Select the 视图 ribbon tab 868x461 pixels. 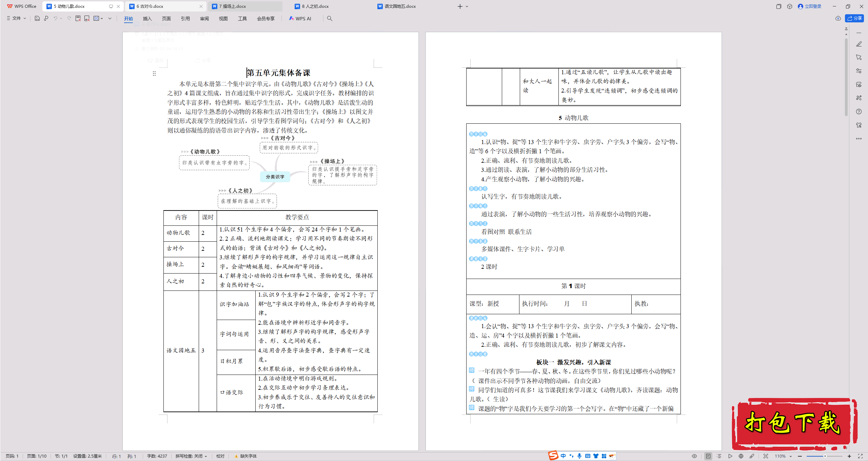coord(223,19)
